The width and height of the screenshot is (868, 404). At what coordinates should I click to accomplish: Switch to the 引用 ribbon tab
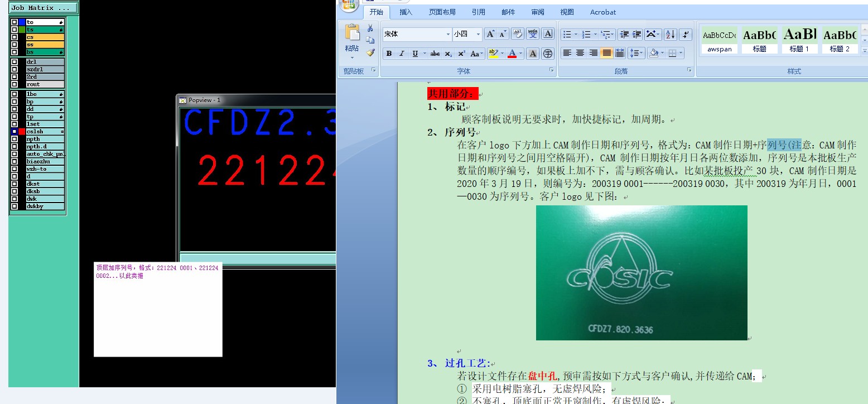(x=479, y=12)
